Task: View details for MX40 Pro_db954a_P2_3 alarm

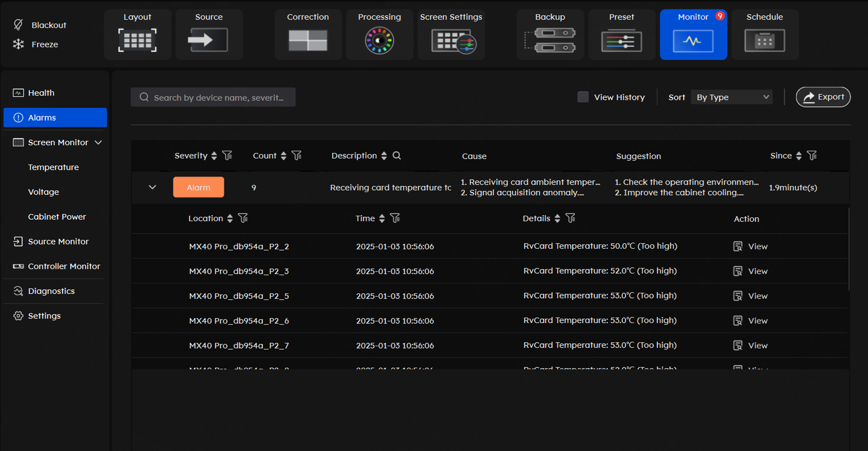Action: [751, 271]
